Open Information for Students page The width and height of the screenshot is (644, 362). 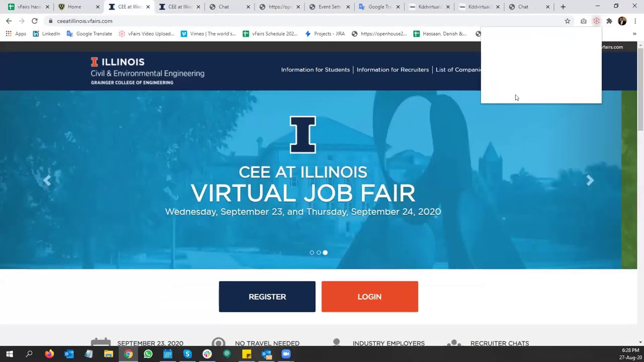tap(315, 70)
